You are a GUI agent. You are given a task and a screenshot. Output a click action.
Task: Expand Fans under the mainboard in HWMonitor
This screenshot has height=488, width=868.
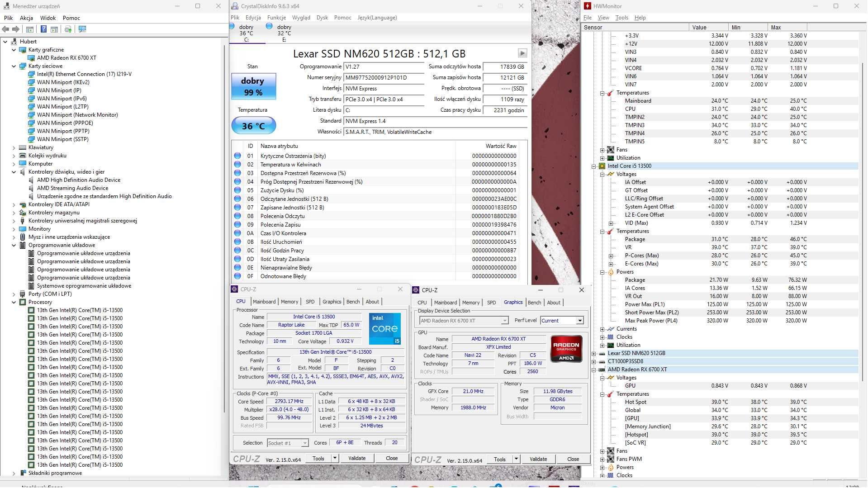[602, 150]
